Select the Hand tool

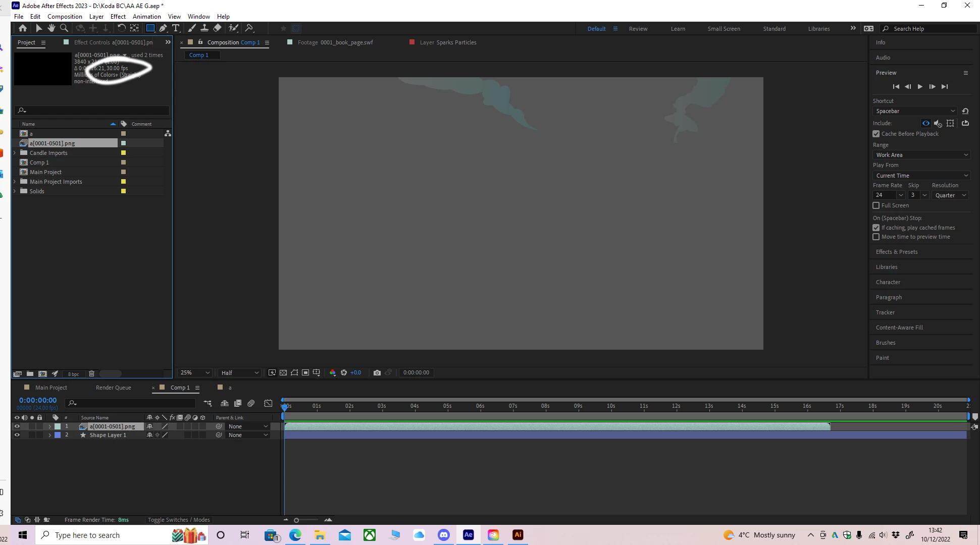click(x=51, y=28)
